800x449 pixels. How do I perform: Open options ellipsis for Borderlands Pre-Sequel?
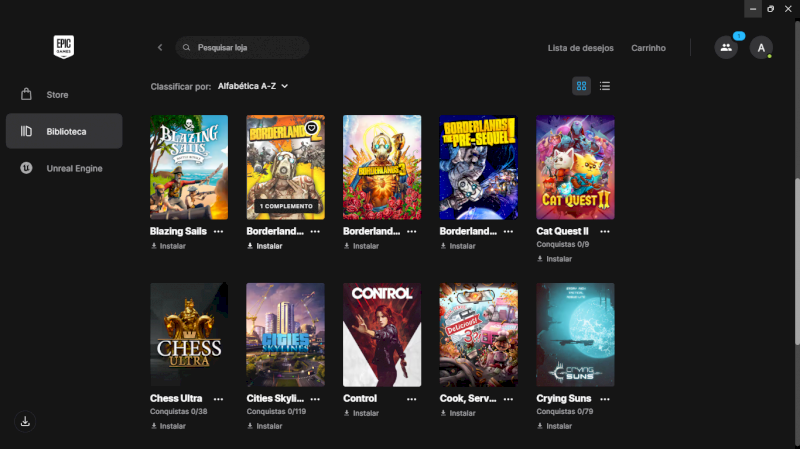click(508, 232)
